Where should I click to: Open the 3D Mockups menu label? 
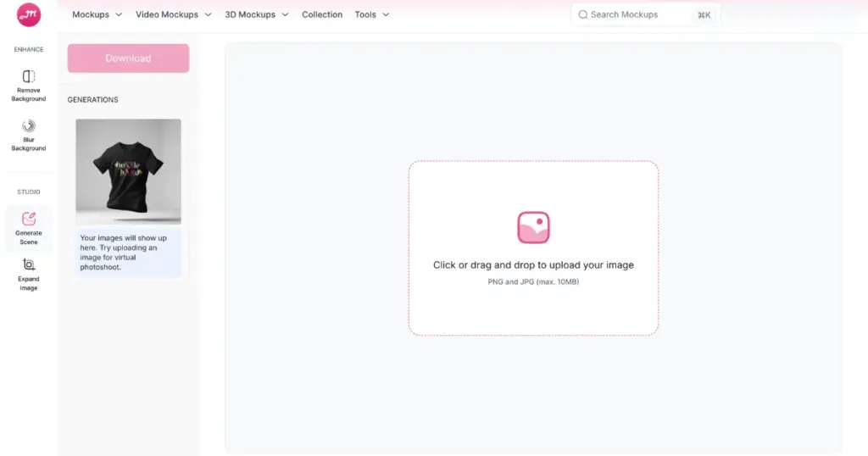coord(250,14)
